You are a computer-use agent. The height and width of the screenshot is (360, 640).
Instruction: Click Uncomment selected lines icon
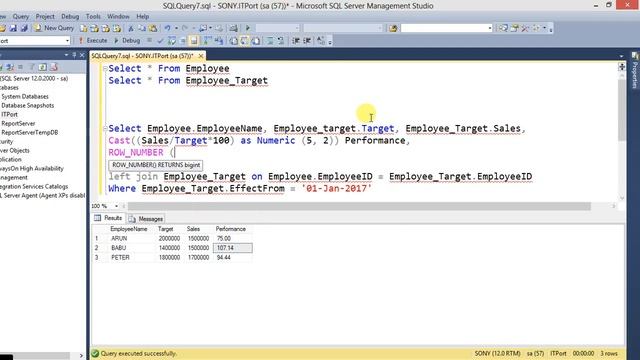click(x=281, y=40)
